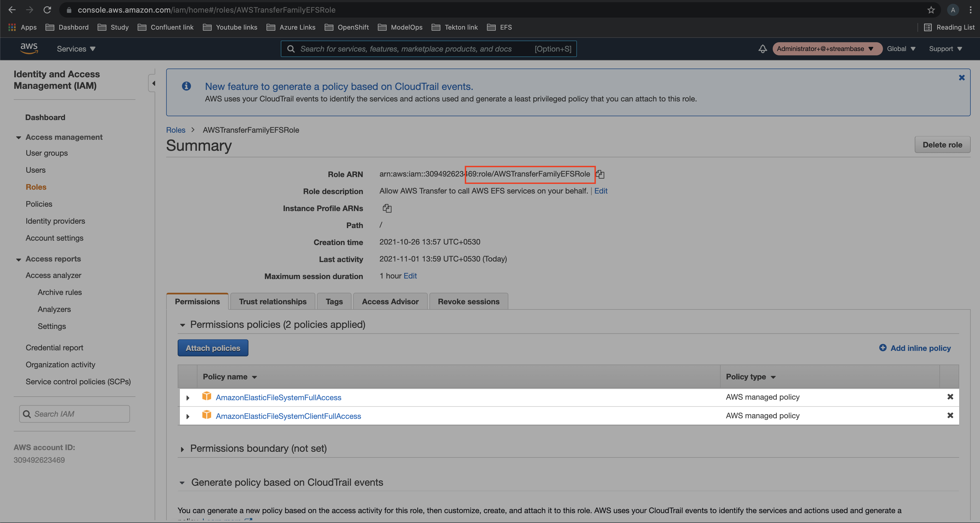The width and height of the screenshot is (980, 523).
Task: Open the ModelOps bookmark folder
Action: point(400,27)
